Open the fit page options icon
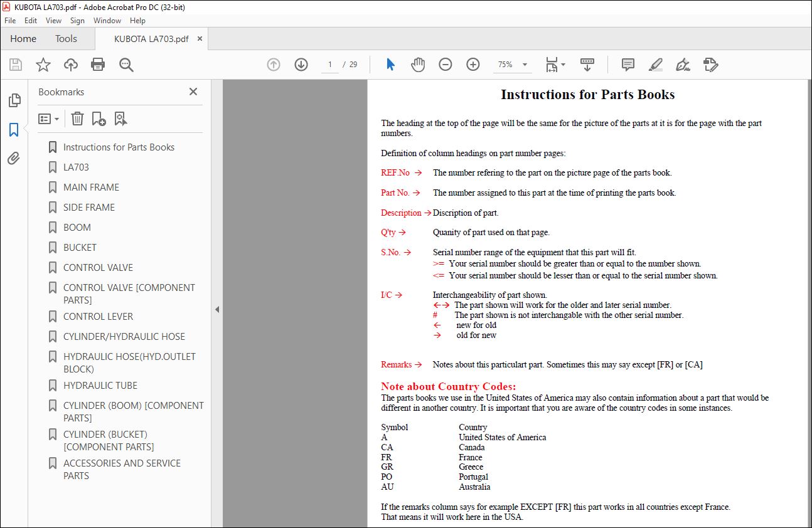Viewport: 812px width, 528px height. pyautogui.click(x=555, y=65)
